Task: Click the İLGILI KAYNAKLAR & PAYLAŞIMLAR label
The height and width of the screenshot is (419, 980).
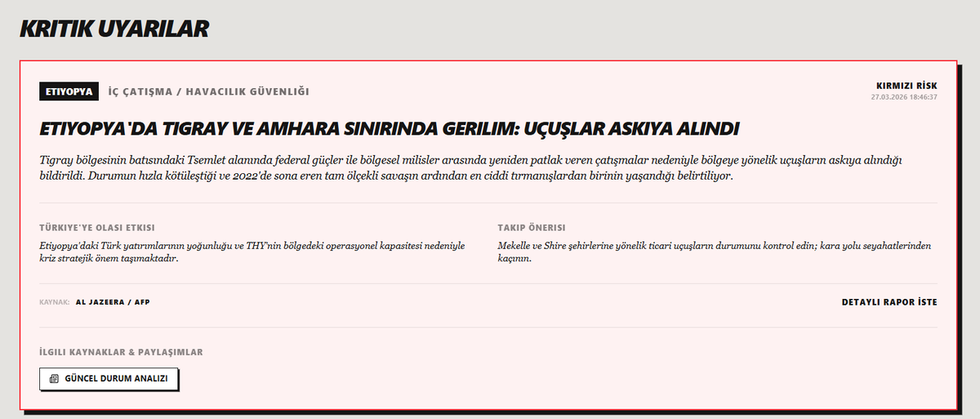Action: 121,352
